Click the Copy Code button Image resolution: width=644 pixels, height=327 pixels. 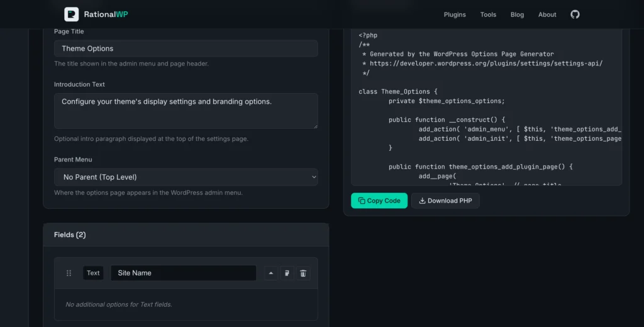click(x=379, y=201)
